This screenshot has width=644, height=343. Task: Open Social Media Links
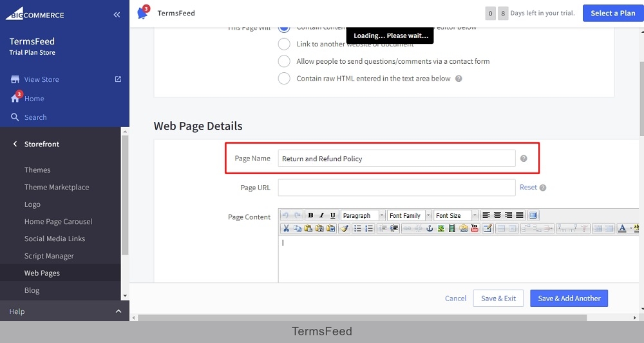[x=55, y=239]
